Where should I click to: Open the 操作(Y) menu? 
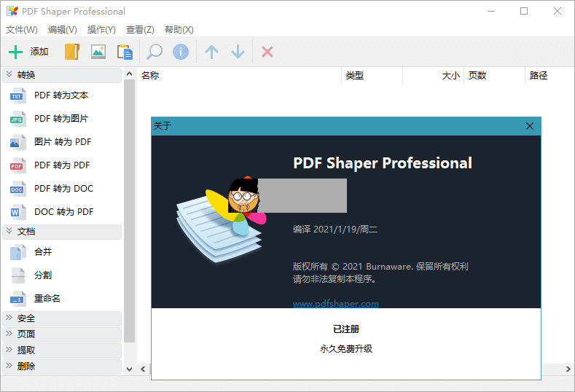coord(101,30)
